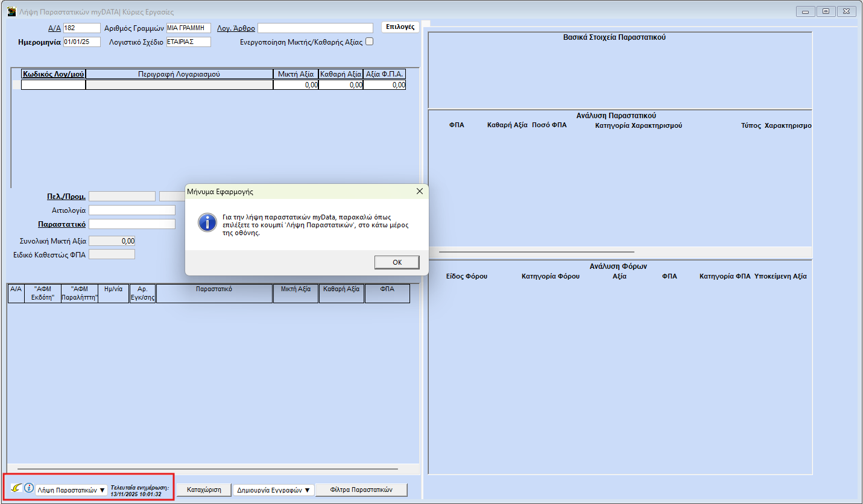863x504 pixels.
Task: Expand the Δημιουργία Εγγραφών dropdown
Action: pos(274,490)
